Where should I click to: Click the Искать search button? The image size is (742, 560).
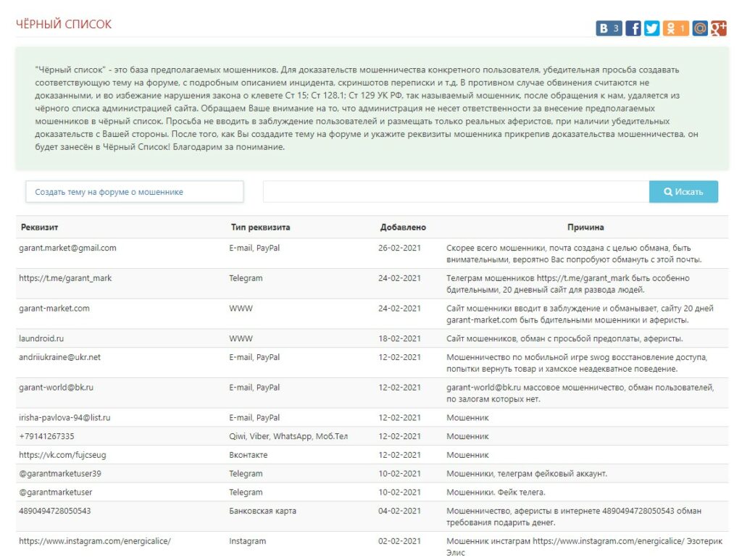683,192
